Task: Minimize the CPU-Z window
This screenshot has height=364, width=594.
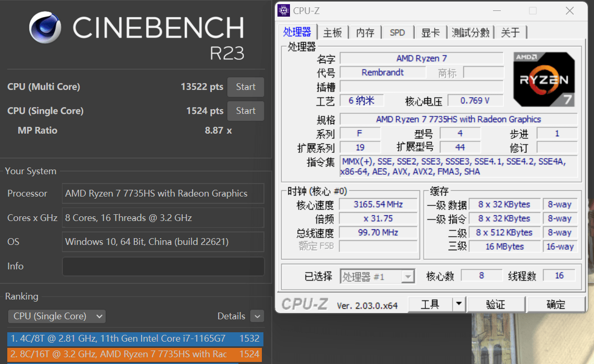Action: point(497,11)
